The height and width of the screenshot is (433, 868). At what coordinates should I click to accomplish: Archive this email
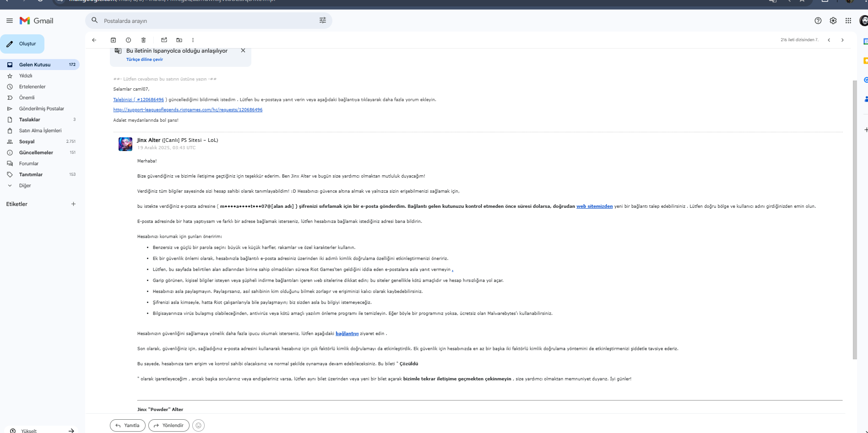114,40
